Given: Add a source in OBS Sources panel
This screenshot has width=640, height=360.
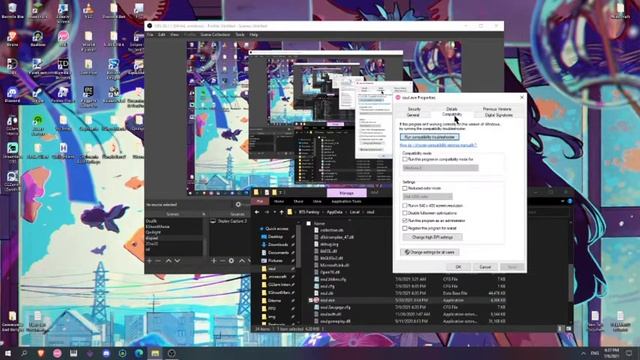Looking at the screenshot, I should pyautogui.click(x=213, y=261).
